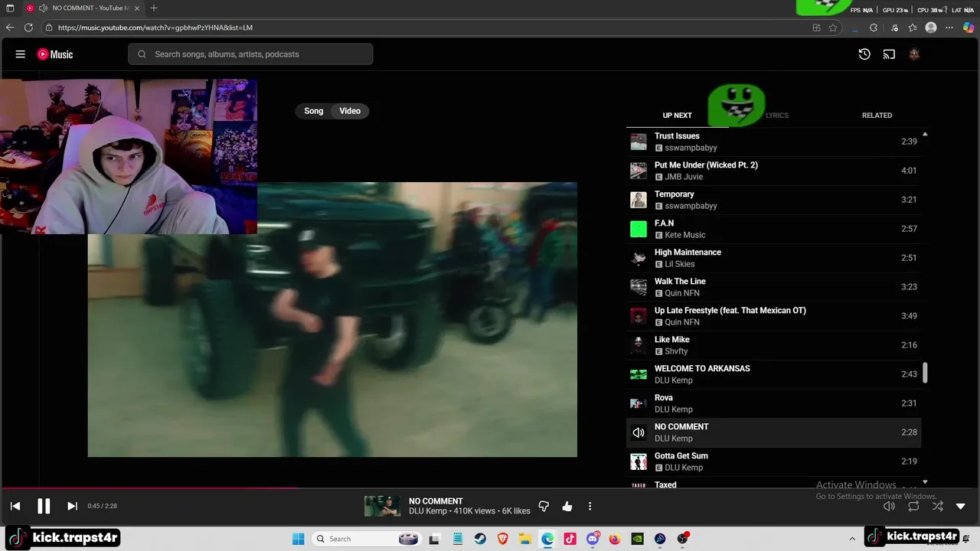Open Firefox from the taskbar
This screenshot has height=551, width=980.
[x=615, y=539]
